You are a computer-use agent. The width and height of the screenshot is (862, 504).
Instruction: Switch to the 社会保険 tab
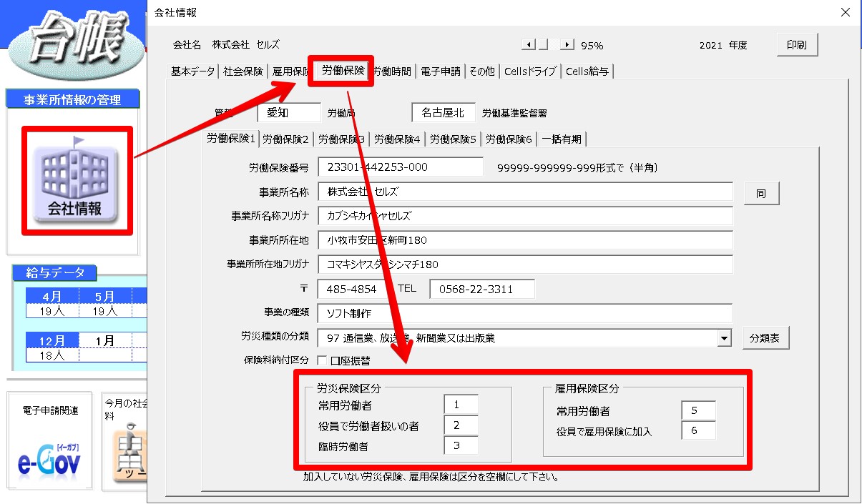[243, 71]
